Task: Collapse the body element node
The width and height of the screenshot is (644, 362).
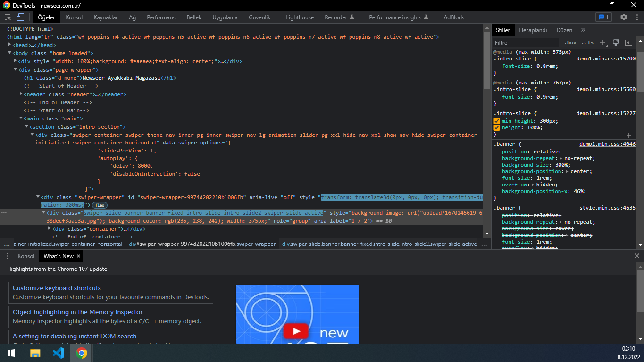Action: [9, 53]
